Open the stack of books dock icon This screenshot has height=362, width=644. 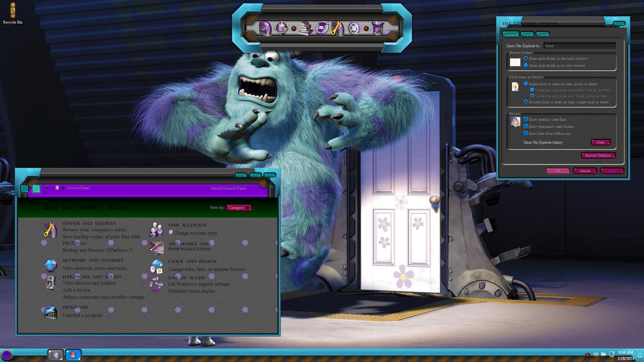[306, 28]
